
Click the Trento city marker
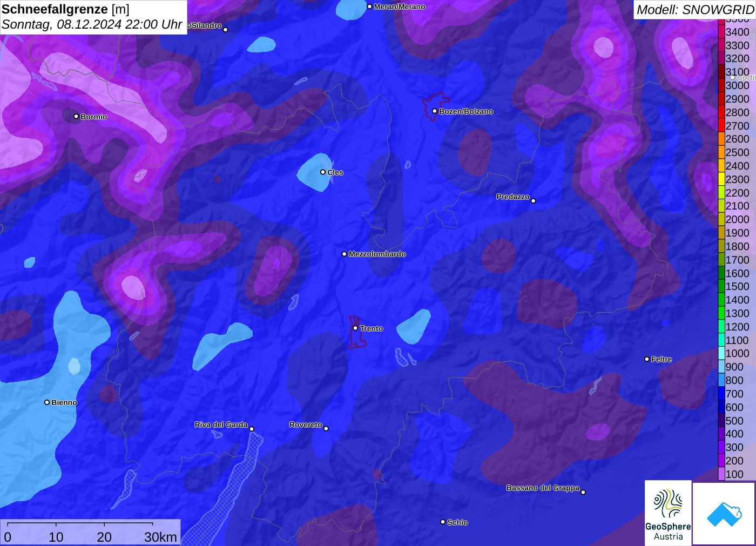355,328
